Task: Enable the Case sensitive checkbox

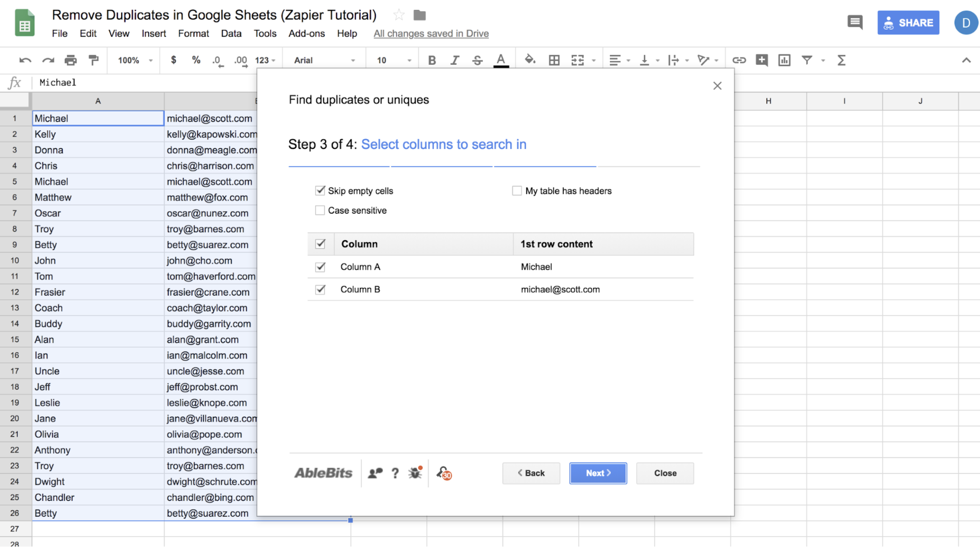Action: (320, 210)
